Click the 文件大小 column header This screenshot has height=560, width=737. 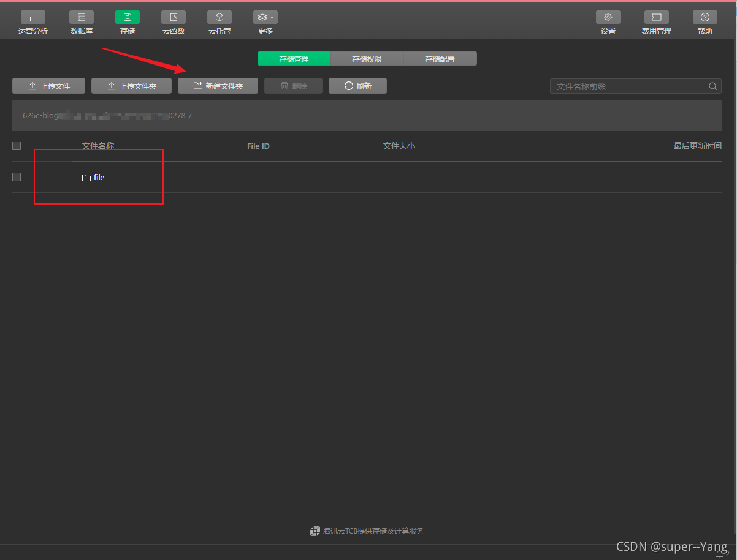399,146
